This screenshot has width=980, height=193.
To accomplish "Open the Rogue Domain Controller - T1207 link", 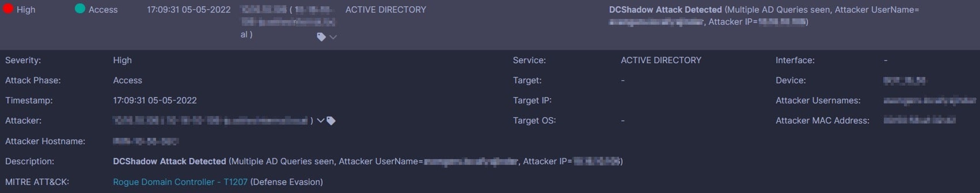I will [180, 182].
